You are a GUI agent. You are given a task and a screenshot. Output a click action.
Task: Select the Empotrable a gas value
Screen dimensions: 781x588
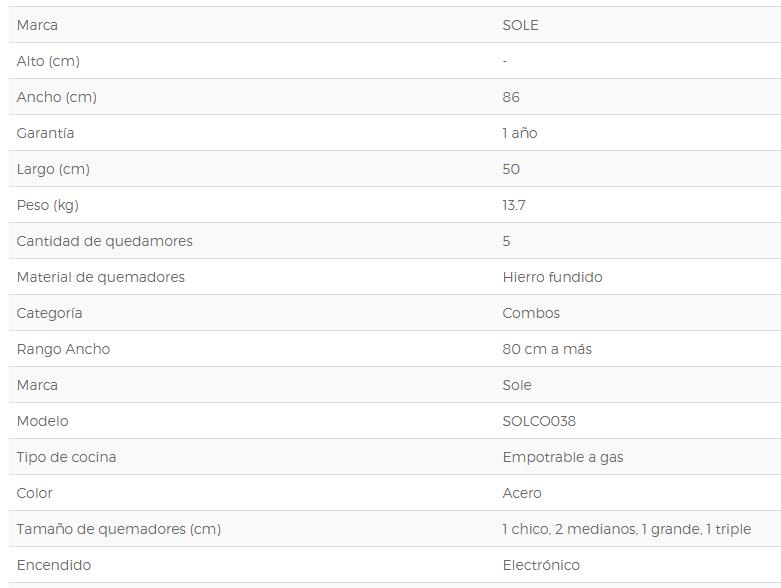pos(563,457)
